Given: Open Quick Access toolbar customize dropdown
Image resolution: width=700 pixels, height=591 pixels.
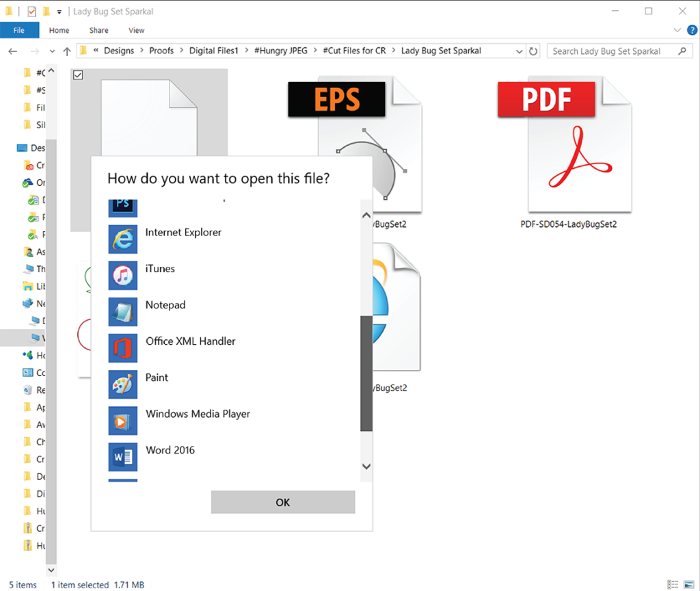Looking at the screenshot, I should point(59,12).
